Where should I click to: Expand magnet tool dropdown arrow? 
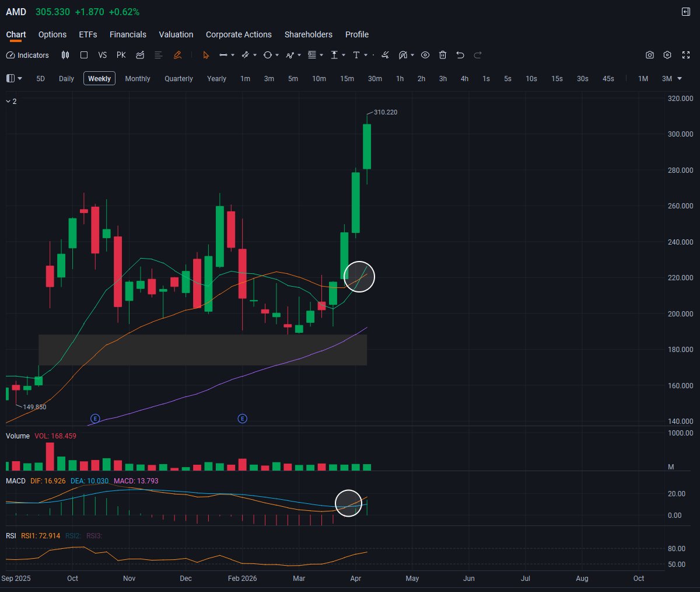point(412,55)
